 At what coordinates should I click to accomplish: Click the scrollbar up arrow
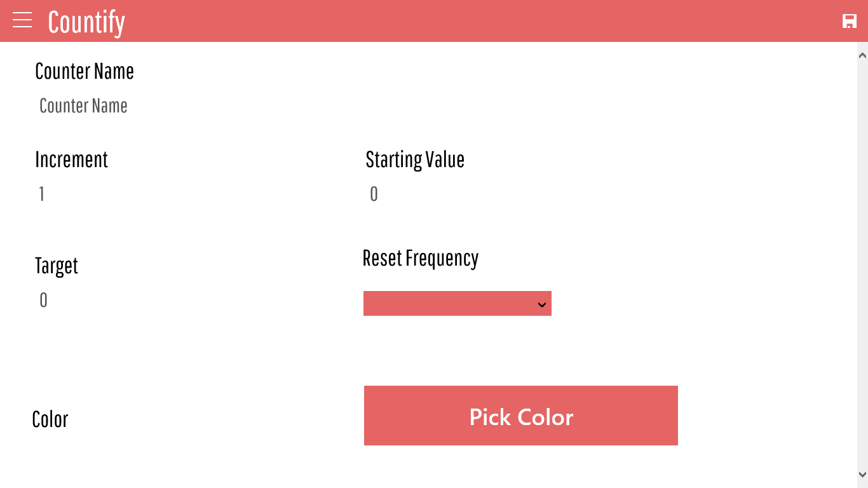(862, 55)
